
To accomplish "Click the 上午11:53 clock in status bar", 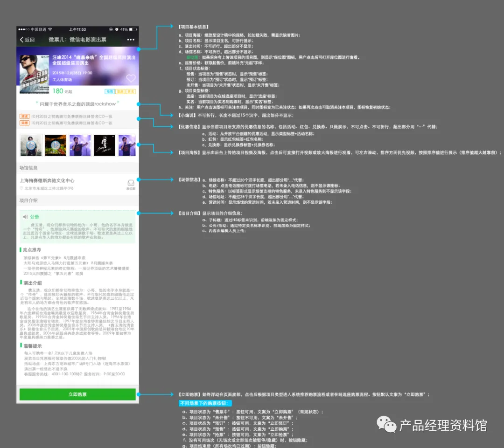I will pyautogui.click(x=77, y=29).
